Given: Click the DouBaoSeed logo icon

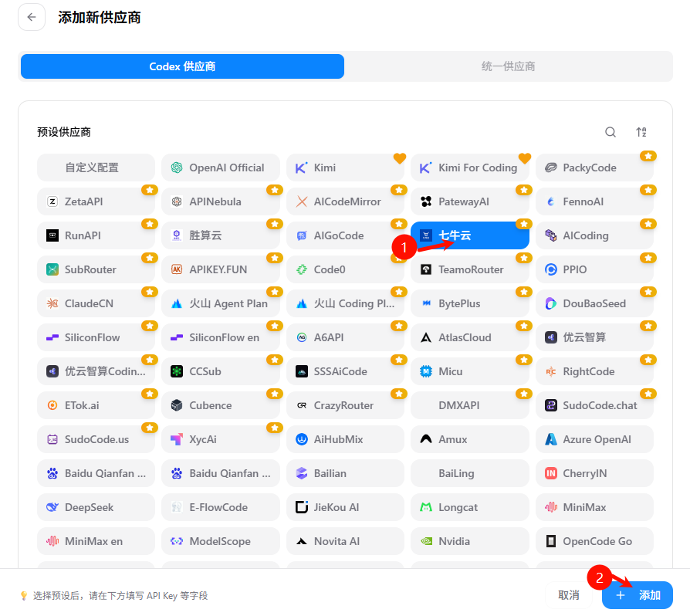Looking at the screenshot, I should 551,303.
